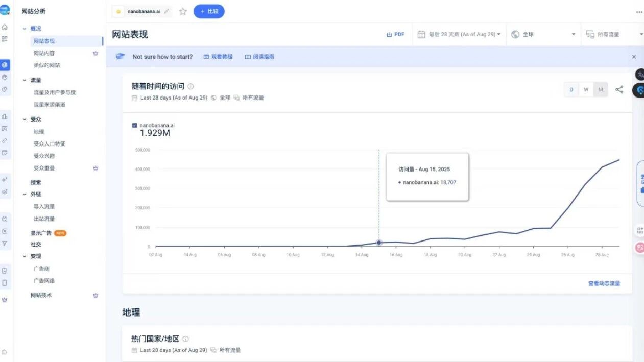Viewport: 644px width, 362px height.
Task: Open the clipboard icon in left rail
Action: click(5, 271)
